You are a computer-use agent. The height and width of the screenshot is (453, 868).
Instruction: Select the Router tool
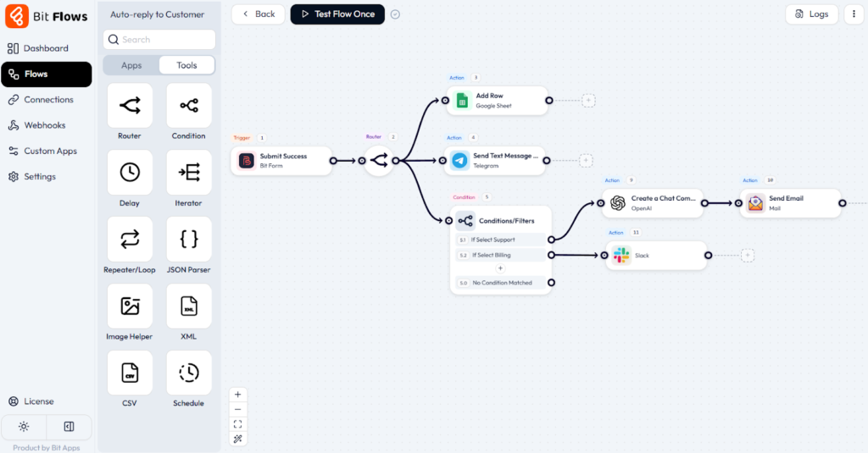pyautogui.click(x=130, y=106)
